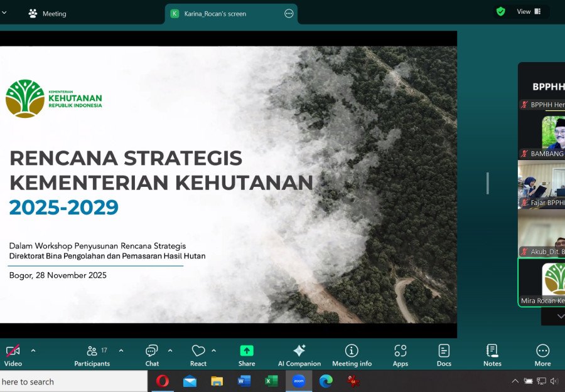Click the More button in toolbar
The image size is (565, 392).
click(542, 355)
